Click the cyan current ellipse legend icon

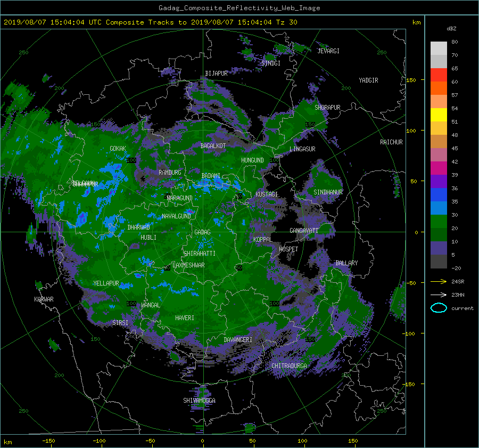point(439,308)
